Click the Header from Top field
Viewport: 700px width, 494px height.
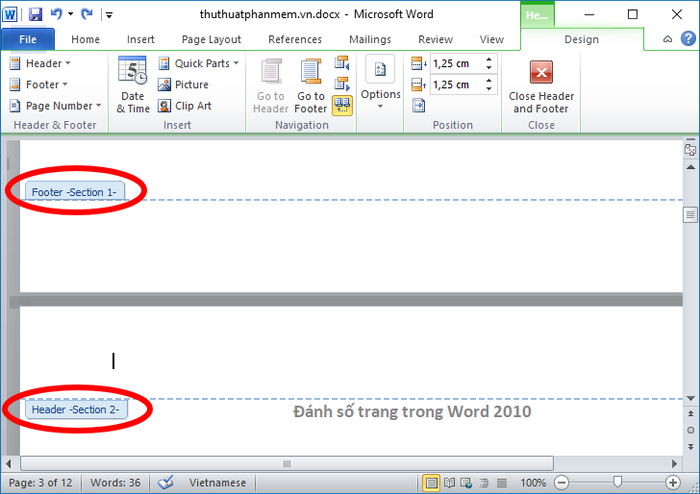tap(456, 63)
